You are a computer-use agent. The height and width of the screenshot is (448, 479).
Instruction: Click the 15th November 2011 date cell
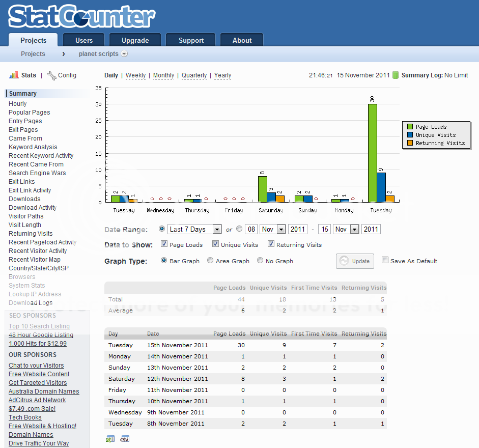(x=178, y=345)
